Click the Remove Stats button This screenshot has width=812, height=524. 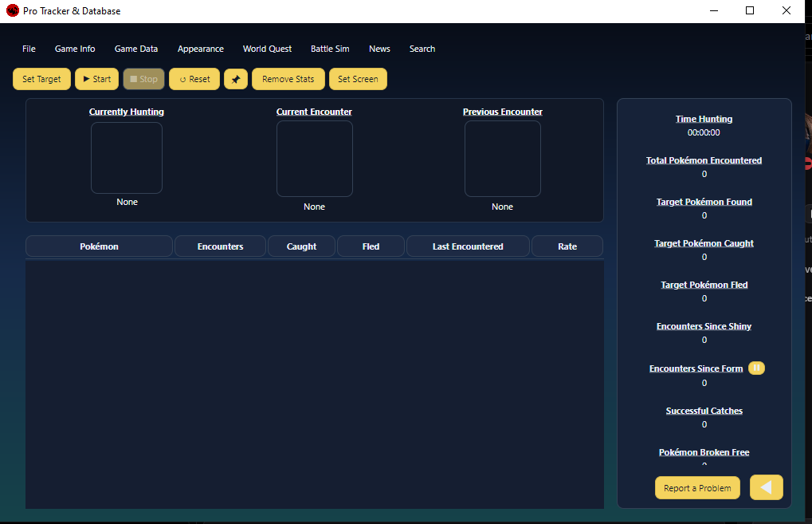pos(288,79)
